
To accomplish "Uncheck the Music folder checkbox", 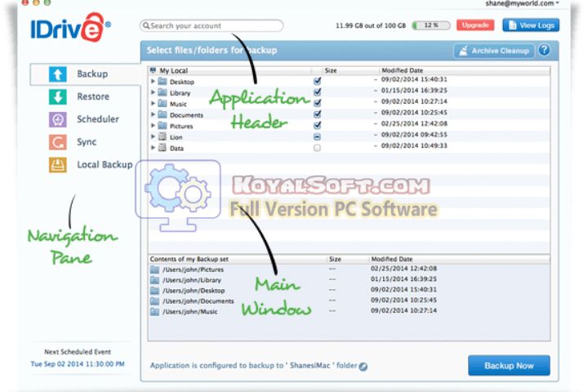I will tap(317, 103).
